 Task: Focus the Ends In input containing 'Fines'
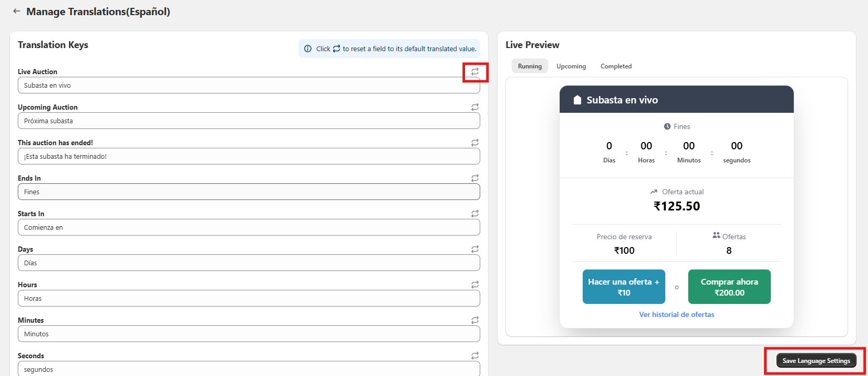[x=249, y=192]
